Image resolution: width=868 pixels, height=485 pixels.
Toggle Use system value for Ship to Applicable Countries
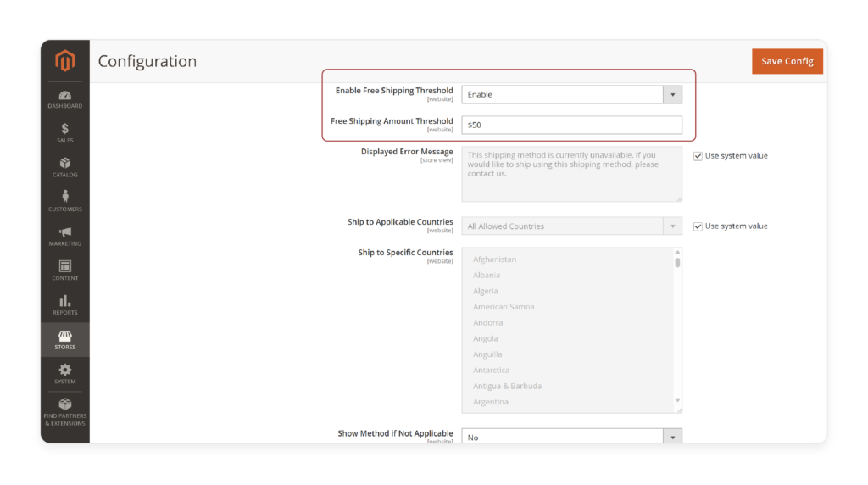coord(698,226)
